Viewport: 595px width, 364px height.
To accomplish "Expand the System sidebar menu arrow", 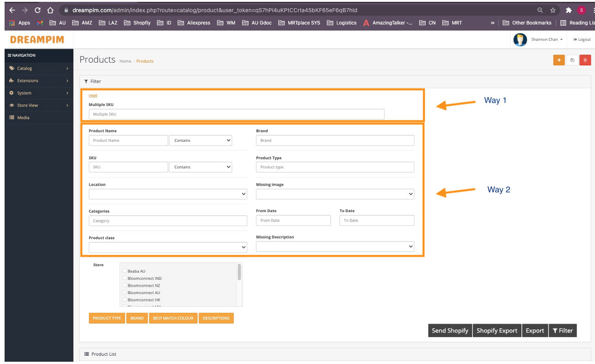I will [x=67, y=93].
